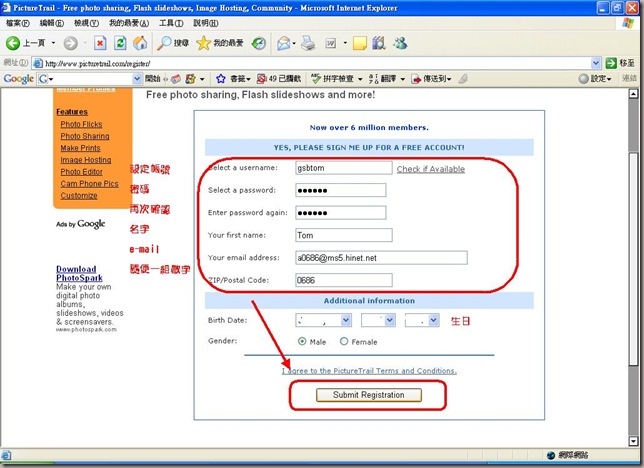Image resolution: width=644 pixels, height=468 pixels.
Task: Open the address bar URL history dropdown
Action: tap(596, 63)
